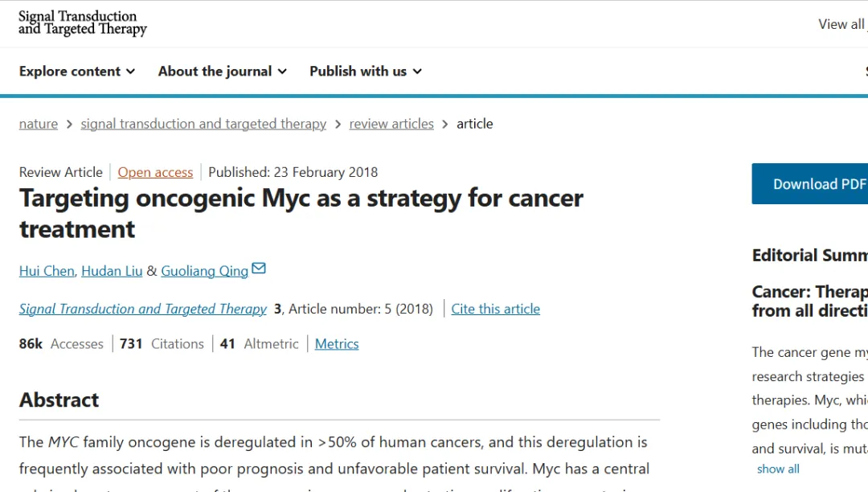Expand the Explore content menu

77,72
